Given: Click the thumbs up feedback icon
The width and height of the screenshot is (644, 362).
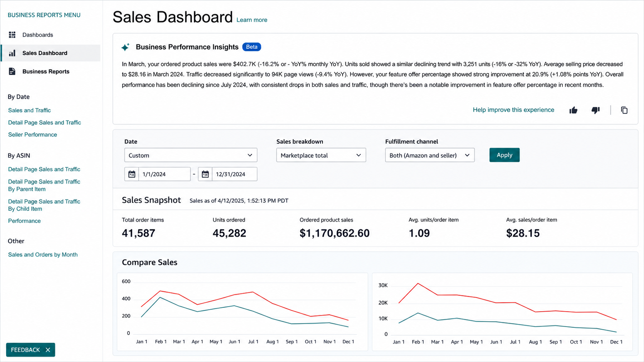Looking at the screenshot, I should [573, 110].
